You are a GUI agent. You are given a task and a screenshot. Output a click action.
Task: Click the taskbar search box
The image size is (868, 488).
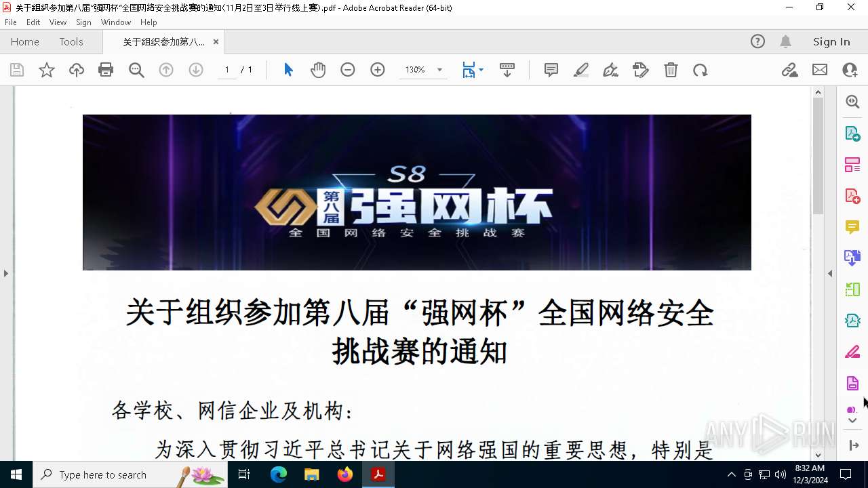(130, 474)
